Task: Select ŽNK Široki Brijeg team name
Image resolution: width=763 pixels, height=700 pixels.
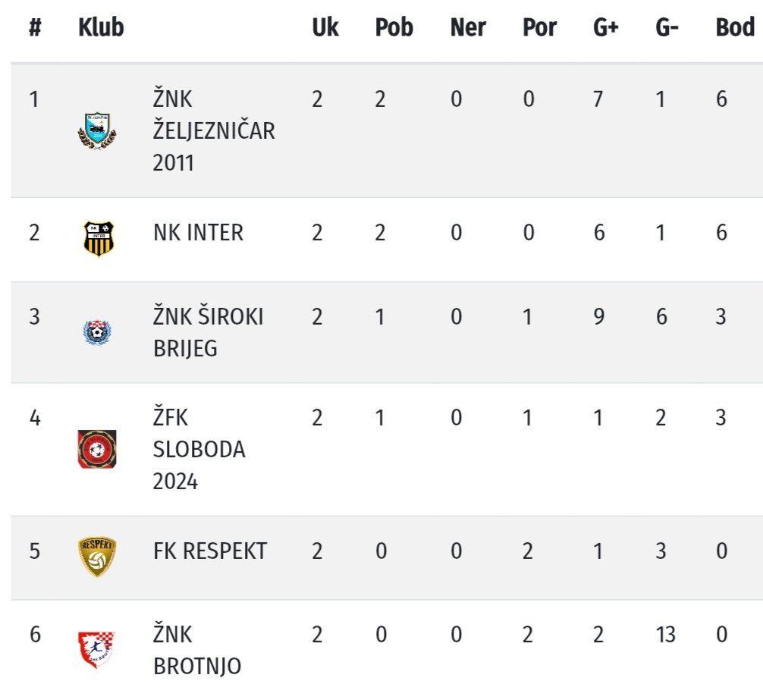Action: [208, 331]
